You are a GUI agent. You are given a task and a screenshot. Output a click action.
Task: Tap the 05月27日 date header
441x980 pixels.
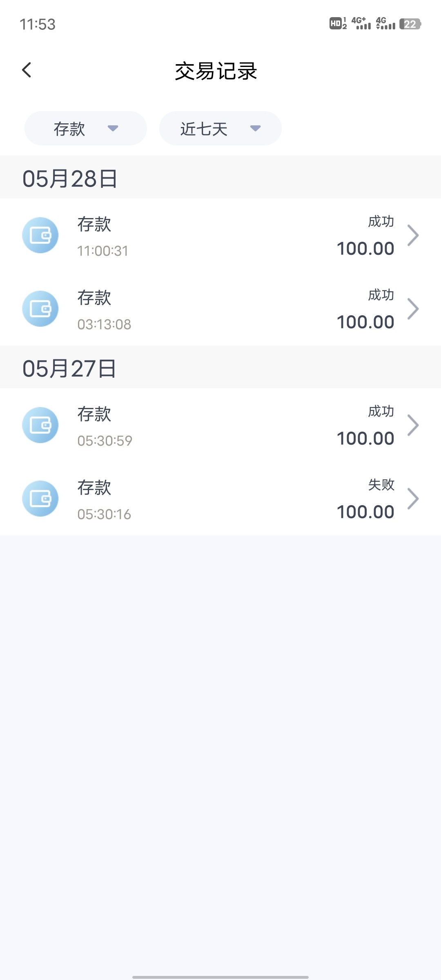[69, 368]
